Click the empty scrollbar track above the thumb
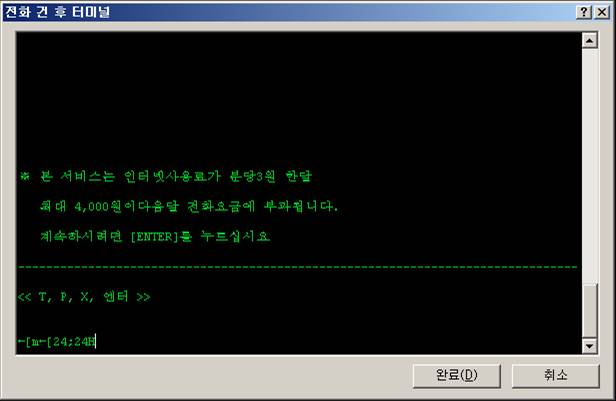The image size is (616, 401). click(x=589, y=165)
